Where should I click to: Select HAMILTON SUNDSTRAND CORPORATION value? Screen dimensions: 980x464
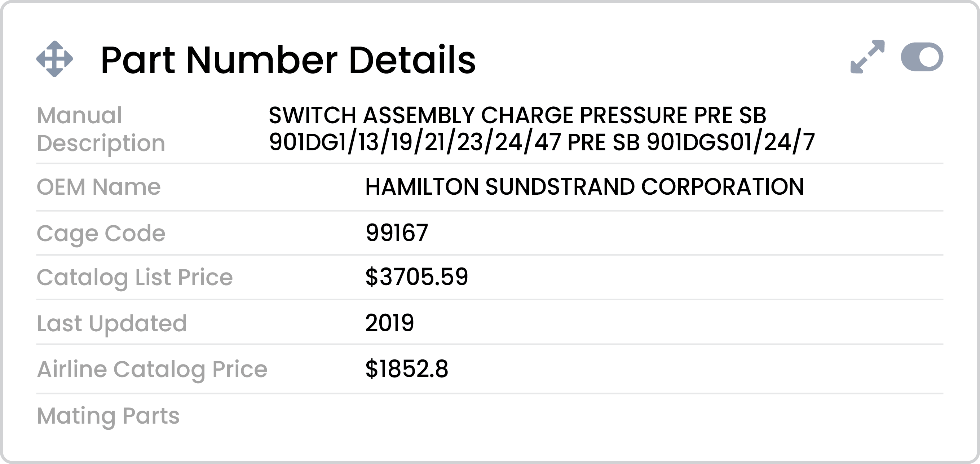coord(584,187)
